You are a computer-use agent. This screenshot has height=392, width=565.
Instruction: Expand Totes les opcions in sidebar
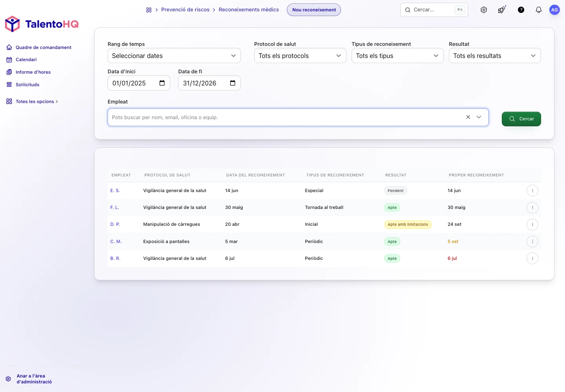click(32, 102)
